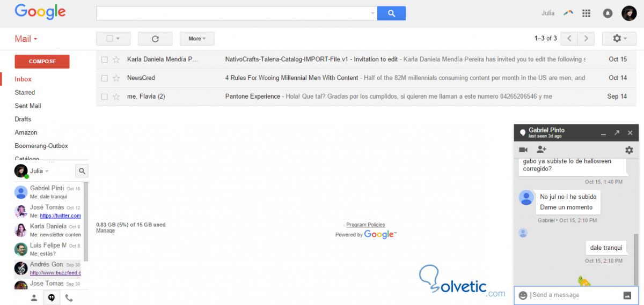Open the Settings gear dropdown
This screenshot has height=305, width=644.
pyautogui.click(x=619, y=39)
